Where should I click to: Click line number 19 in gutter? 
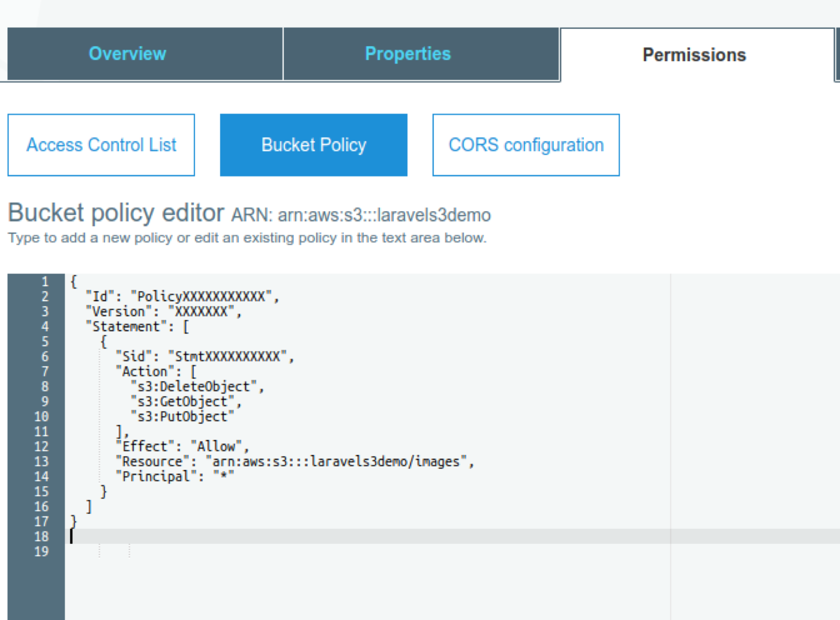41,552
